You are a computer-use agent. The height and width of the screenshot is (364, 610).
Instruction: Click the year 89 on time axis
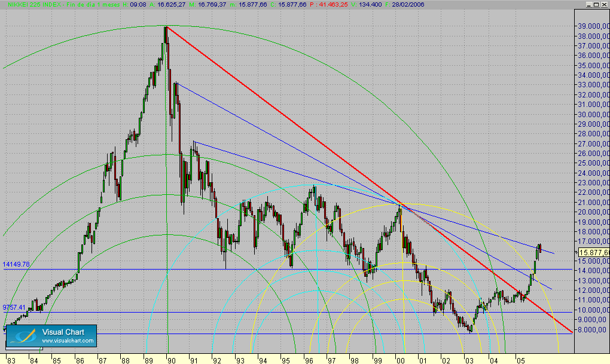point(148,360)
